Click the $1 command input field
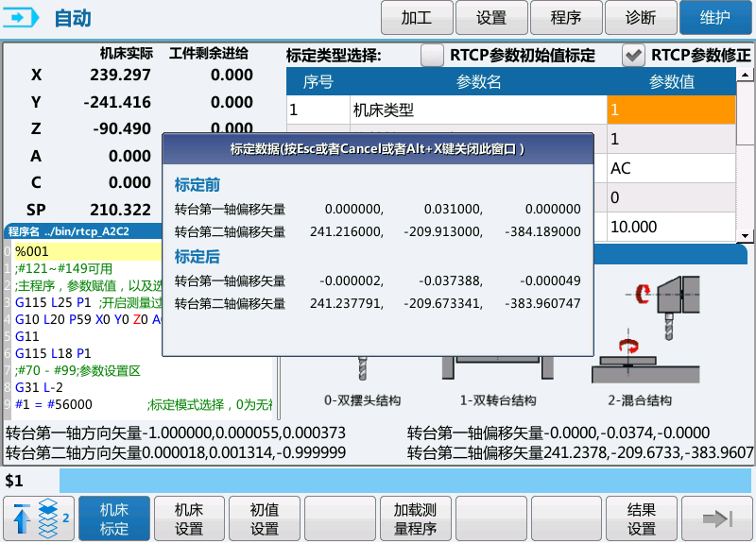The image size is (756, 543). (x=406, y=481)
